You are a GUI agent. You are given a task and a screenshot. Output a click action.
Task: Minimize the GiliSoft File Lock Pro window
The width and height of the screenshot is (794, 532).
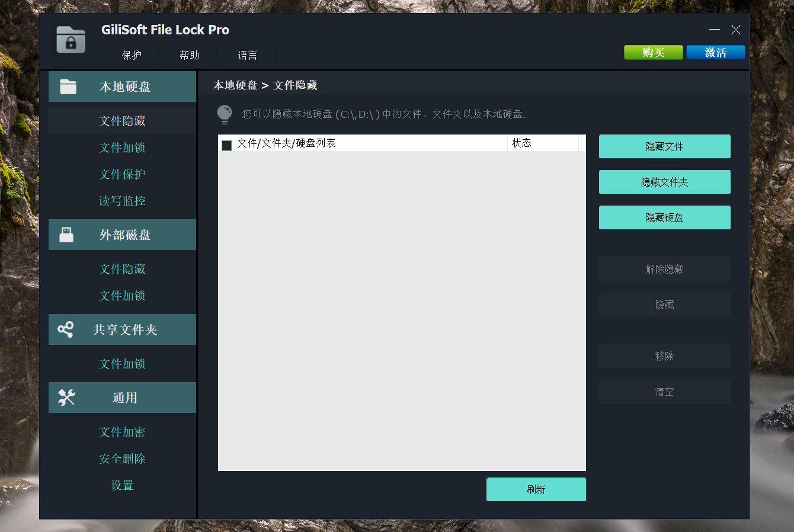[x=715, y=30]
